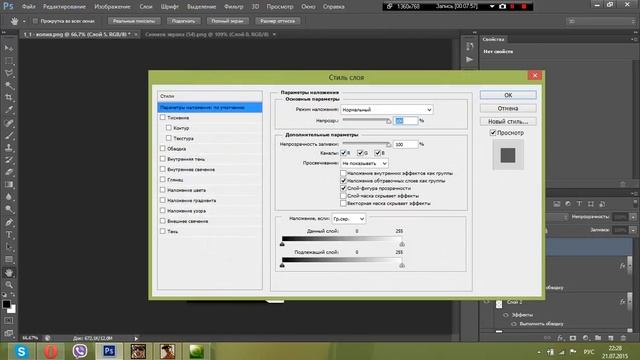Click the Подогнать button in options bar
640x360 pixels.
click(183, 21)
